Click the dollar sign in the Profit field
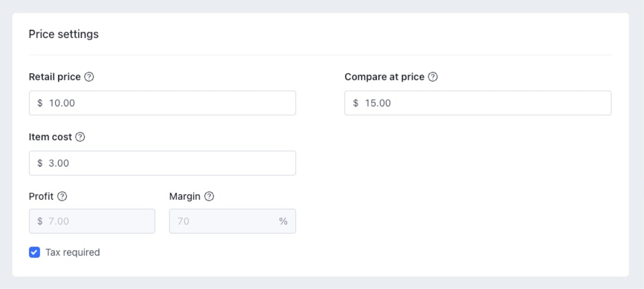Screen dimensions: 644x289 (40, 221)
